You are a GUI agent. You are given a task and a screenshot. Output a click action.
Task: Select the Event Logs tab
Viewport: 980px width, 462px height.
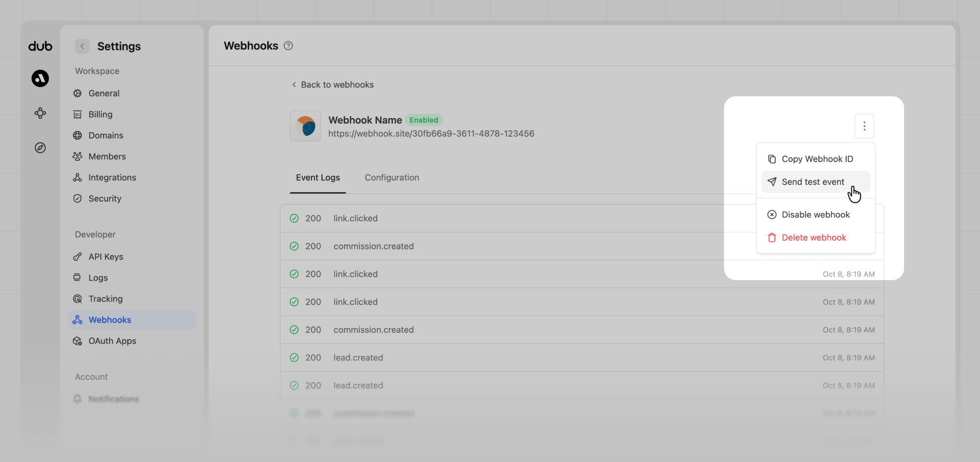coord(318,178)
